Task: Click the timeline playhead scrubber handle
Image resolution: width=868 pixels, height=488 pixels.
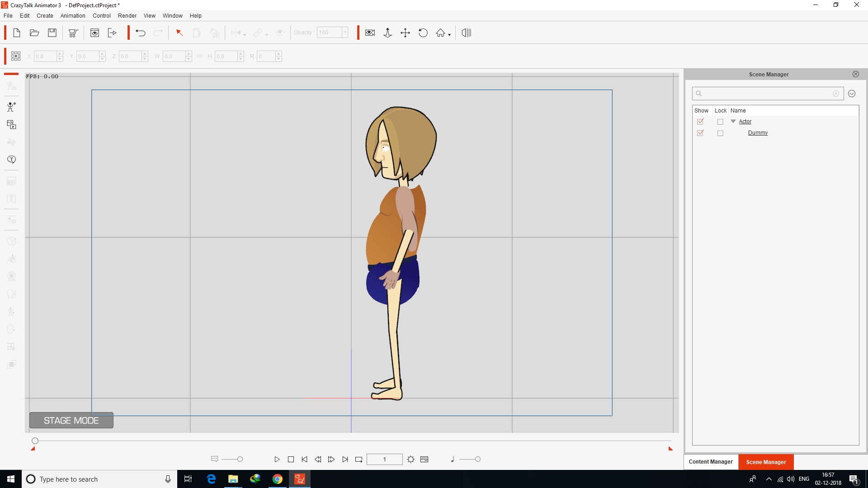Action: point(35,441)
